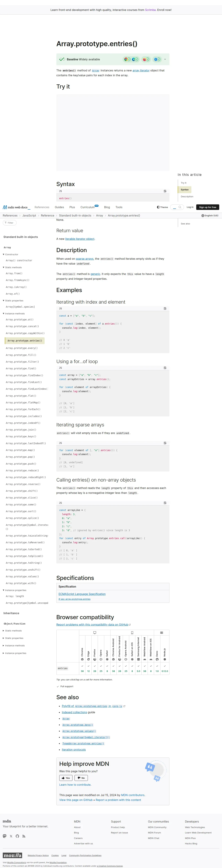This screenshot has height=868, width=222.
Task: Click the desktop platform icon in compatibility table
Action: point(95,633)
